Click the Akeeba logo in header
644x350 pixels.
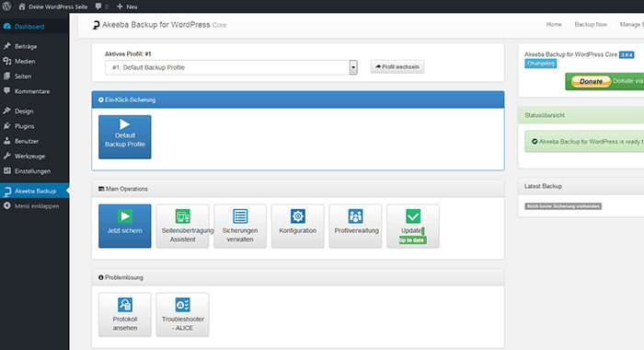(x=96, y=25)
